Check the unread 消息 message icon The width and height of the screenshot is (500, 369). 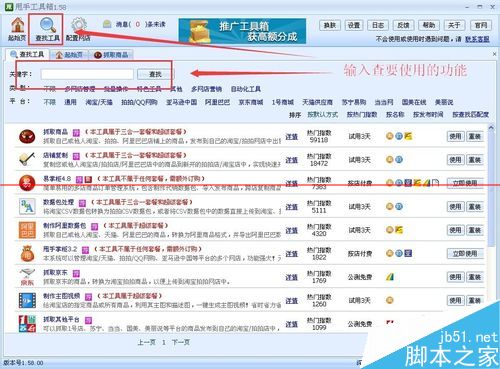(x=107, y=24)
